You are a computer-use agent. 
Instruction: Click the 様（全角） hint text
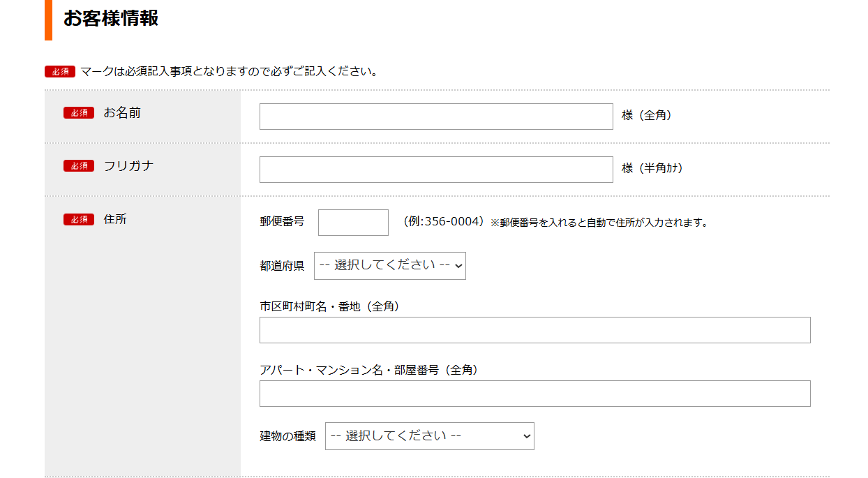647,116
